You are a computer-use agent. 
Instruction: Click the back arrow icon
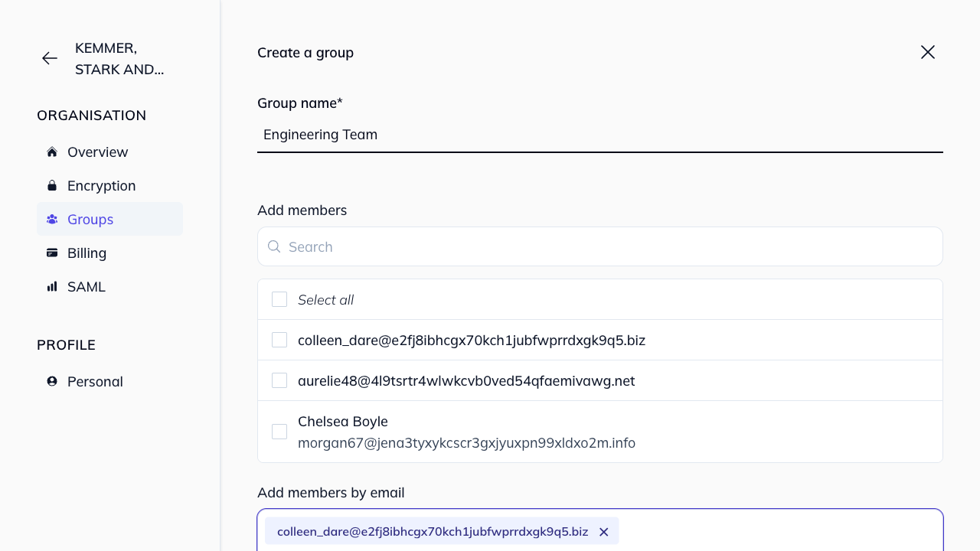50,58
